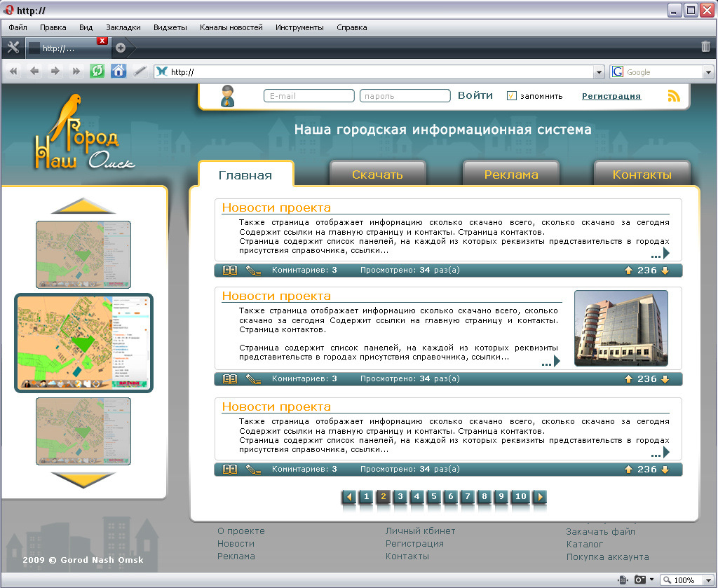The width and height of the screenshot is (718, 588).
Task: Open the RSS feed icon
Action: point(674,95)
